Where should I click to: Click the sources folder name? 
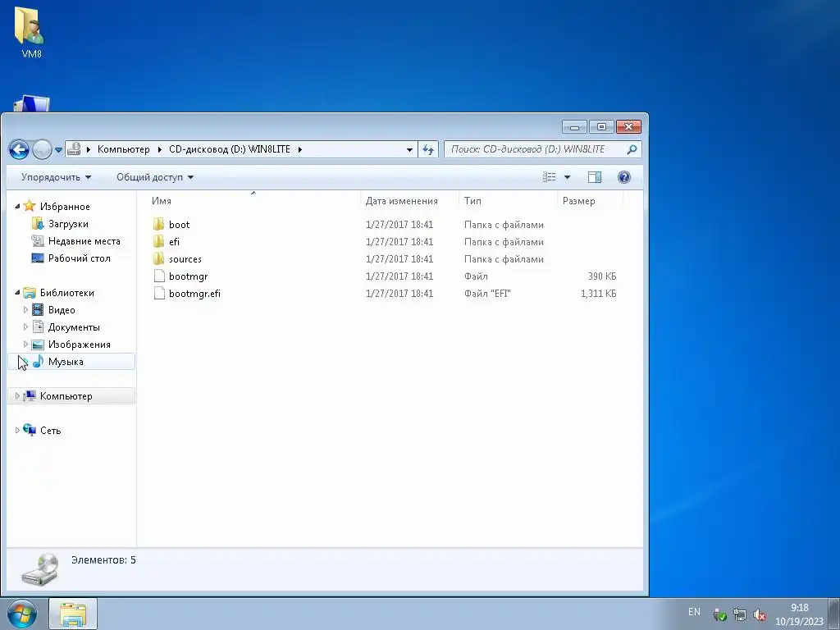coord(185,258)
